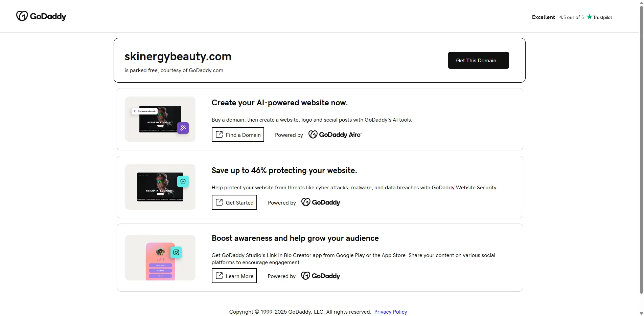Click the scrollbar down arrow
The height and width of the screenshot is (316, 644).
tap(641, 314)
